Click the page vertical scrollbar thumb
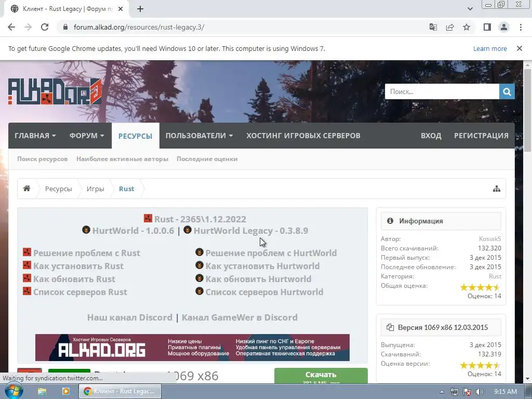532x399 pixels. (528, 110)
